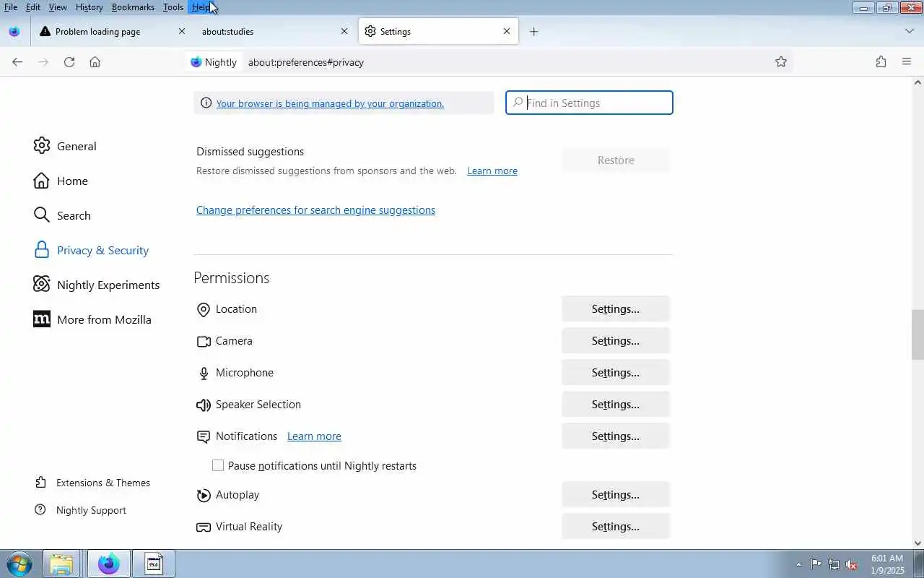The image size is (924, 578).
Task: Open the View menu
Action: pyautogui.click(x=58, y=7)
